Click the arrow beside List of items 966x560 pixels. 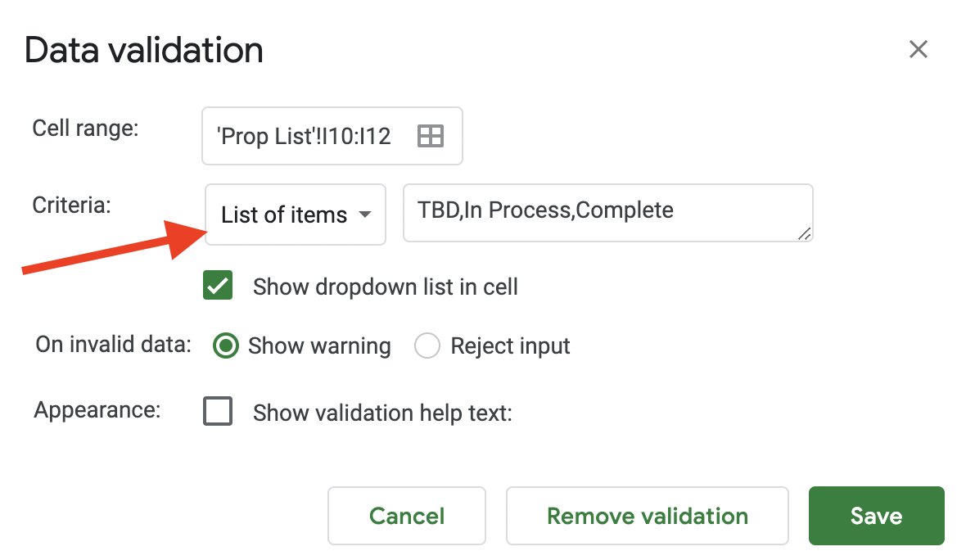click(x=365, y=215)
